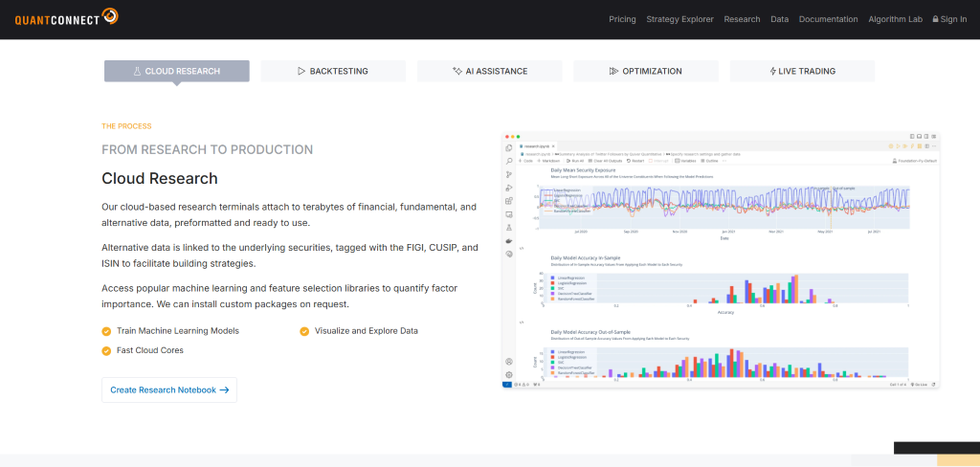Switch to the AI Assistance tab
This screenshot has width=980, height=467.
[x=489, y=71]
